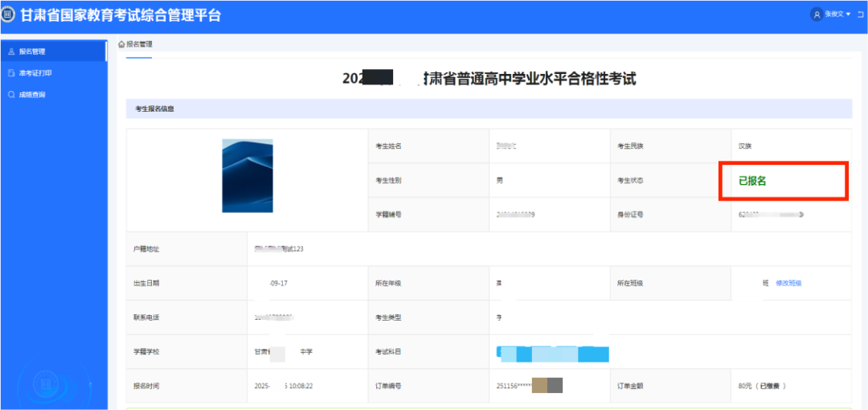The width and height of the screenshot is (868, 410).
Task: Open 成绩查询 from the sidebar menu
Action: click(x=32, y=95)
